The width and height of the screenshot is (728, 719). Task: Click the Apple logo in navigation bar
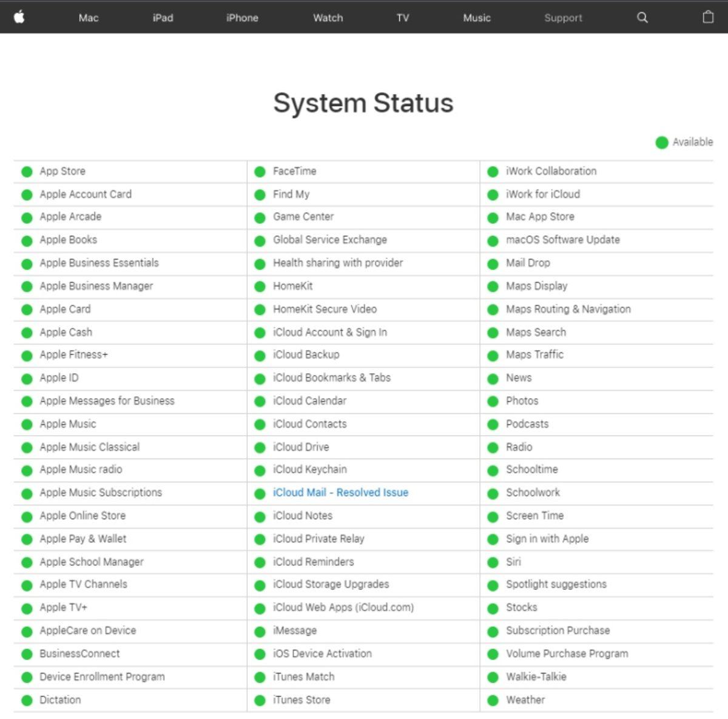[18, 18]
